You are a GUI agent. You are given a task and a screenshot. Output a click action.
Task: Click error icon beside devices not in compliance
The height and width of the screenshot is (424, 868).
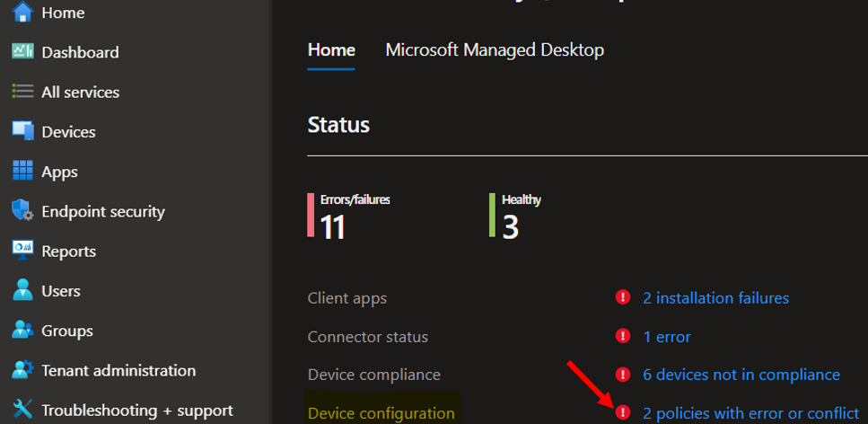point(623,374)
